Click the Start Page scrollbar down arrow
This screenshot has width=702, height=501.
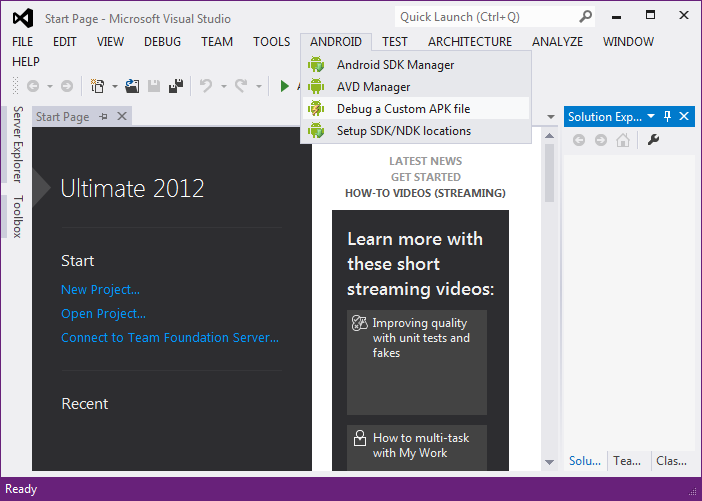click(550, 462)
